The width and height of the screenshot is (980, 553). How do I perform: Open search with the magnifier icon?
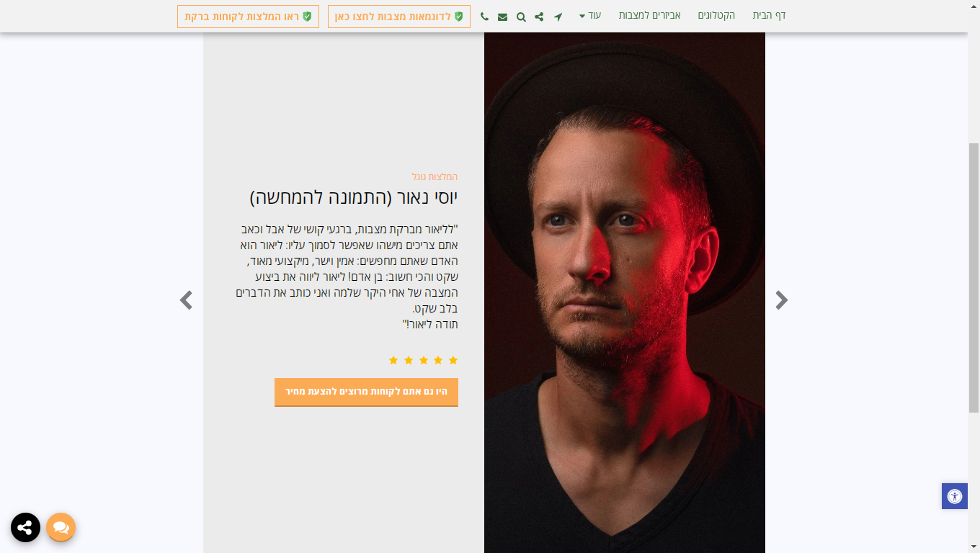521,17
